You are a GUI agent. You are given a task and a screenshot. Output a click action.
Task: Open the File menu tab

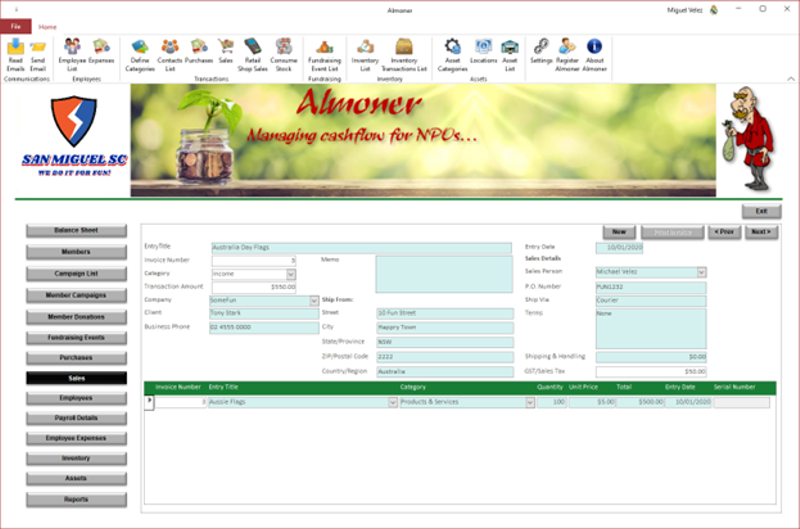tap(16, 27)
